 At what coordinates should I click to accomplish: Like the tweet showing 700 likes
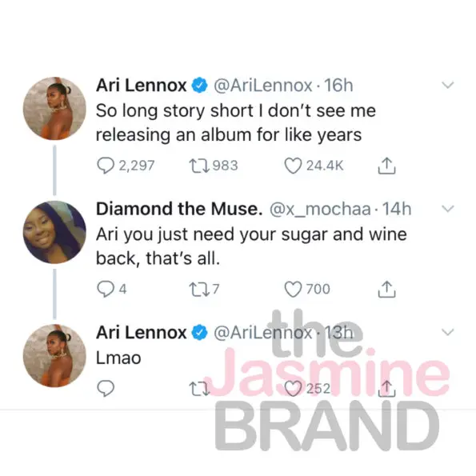[x=293, y=290]
